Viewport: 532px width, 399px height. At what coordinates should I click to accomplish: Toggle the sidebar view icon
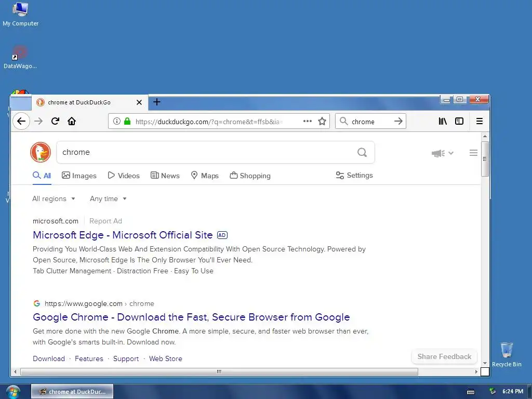459,121
